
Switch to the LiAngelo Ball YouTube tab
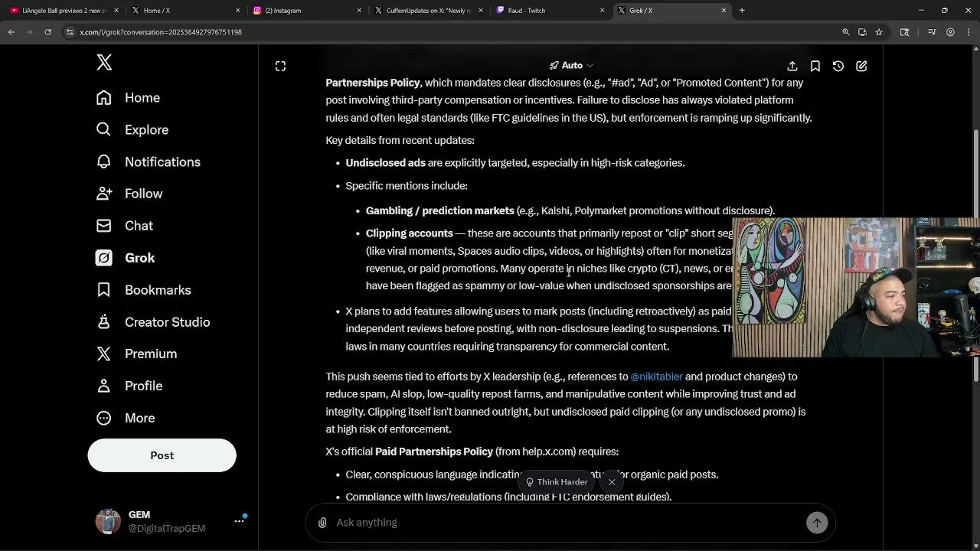(x=64, y=11)
